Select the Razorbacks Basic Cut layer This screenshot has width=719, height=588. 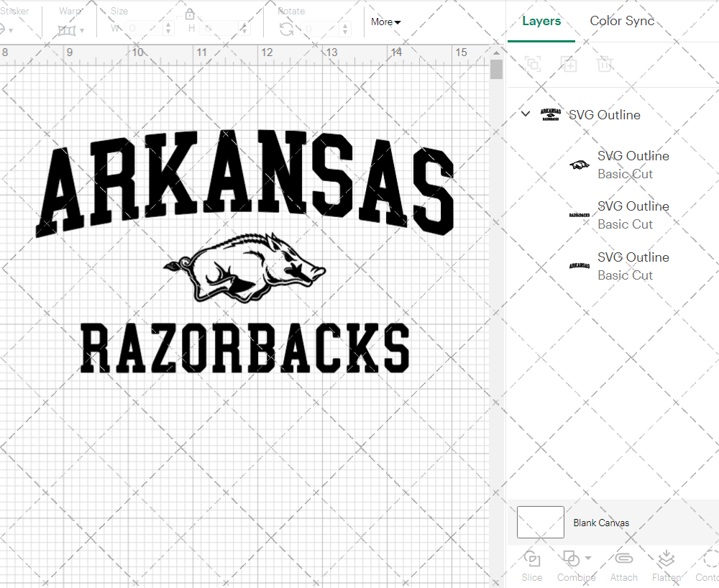(633, 215)
